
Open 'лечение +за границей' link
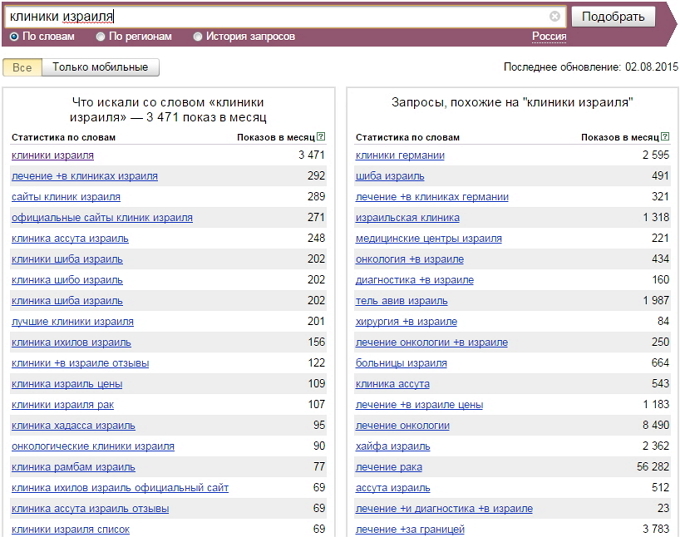[410, 529]
